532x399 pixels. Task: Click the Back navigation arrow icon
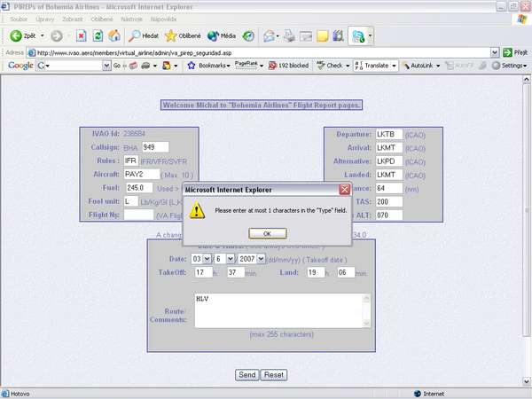pyautogui.click(x=17, y=36)
